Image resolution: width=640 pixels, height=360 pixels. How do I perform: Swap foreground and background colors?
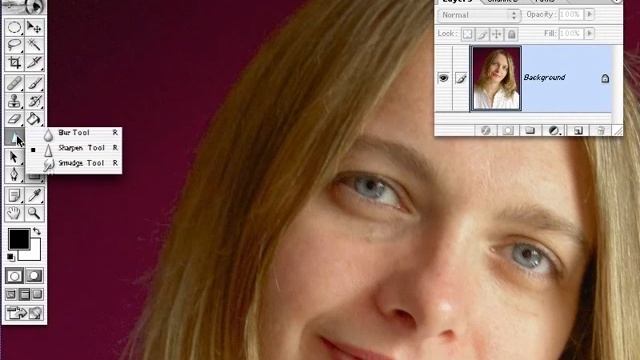[x=37, y=231]
